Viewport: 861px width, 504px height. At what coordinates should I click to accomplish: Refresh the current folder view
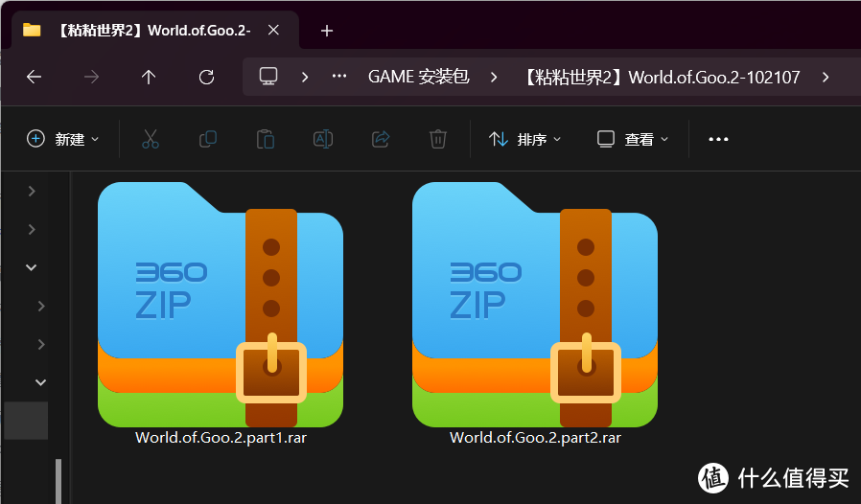click(x=206, y=77)
